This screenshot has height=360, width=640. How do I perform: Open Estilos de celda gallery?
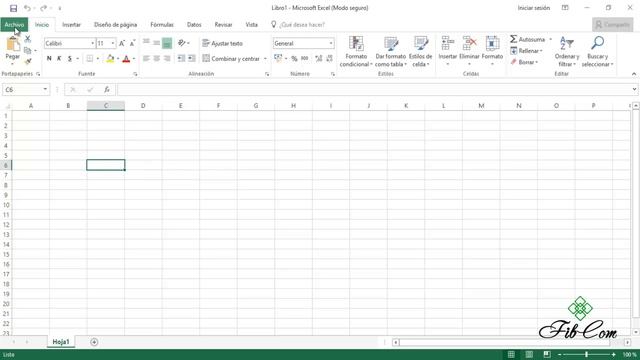[x=420, y=52]
